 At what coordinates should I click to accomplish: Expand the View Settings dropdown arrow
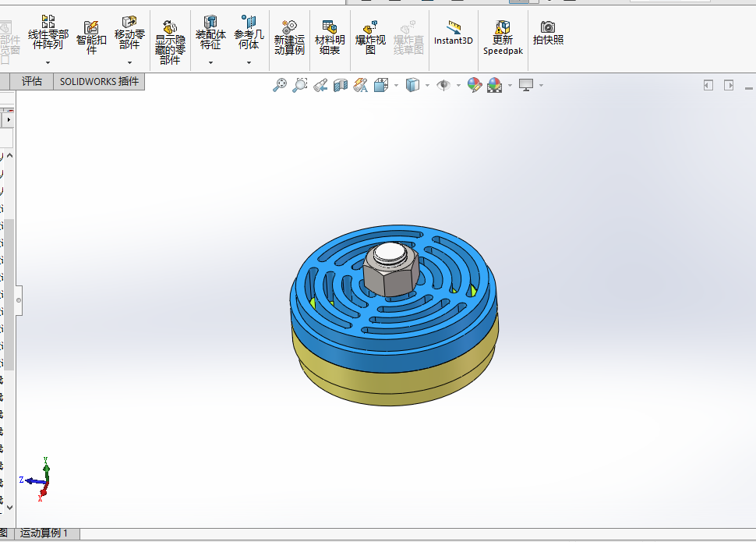[x=541, y=86]
